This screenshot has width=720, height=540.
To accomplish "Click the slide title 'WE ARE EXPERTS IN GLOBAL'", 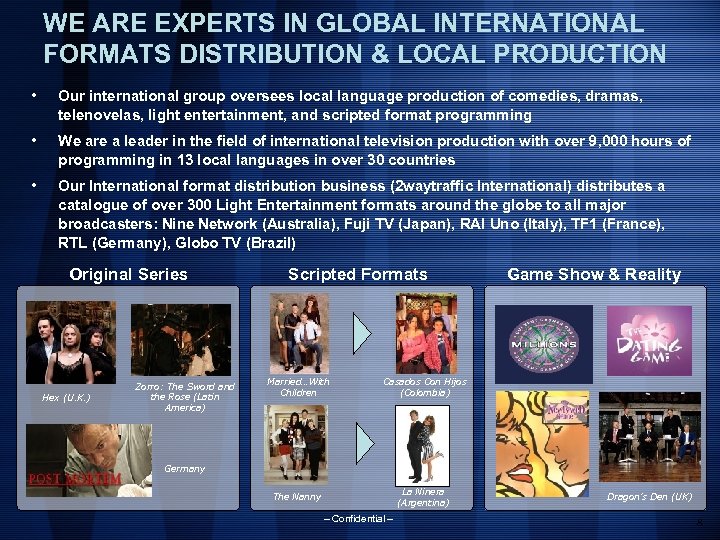I will 354,38.
